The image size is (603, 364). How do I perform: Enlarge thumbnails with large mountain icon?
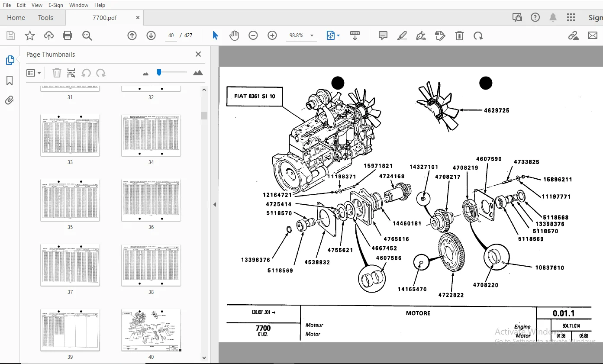pos(198,73)
